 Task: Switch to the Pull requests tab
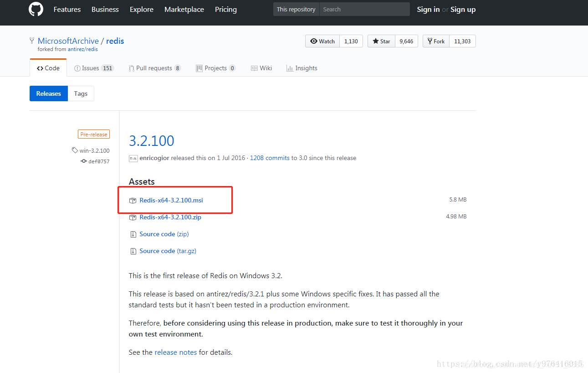pos(155,68)
